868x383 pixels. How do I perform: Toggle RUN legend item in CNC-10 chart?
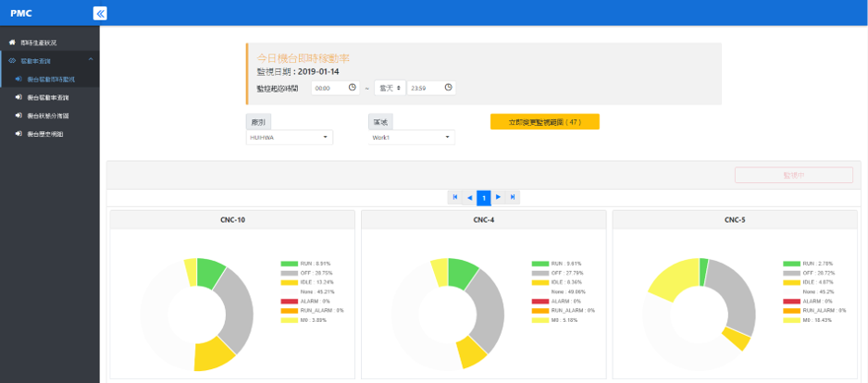pyautogui.click(x=304, y=264)
